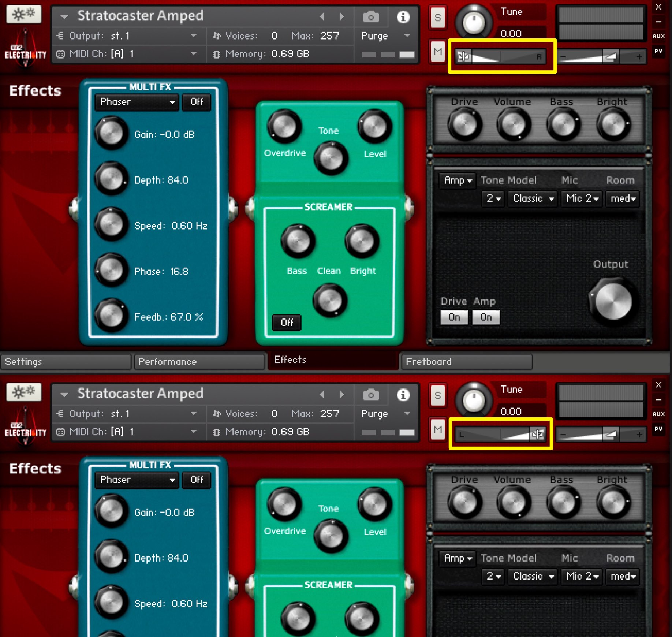
Task: Load next preset arrow in lower instrument header
Action: point(341,394)
